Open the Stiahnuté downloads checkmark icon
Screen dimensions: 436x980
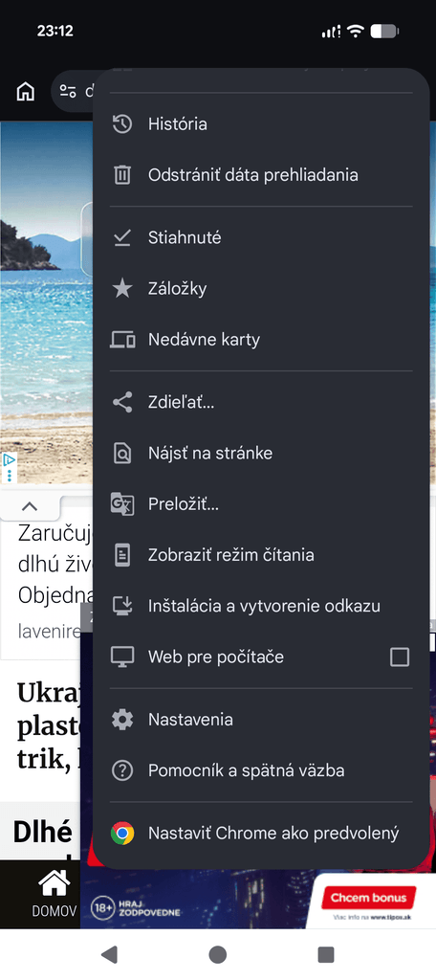[x=121, y=237]
